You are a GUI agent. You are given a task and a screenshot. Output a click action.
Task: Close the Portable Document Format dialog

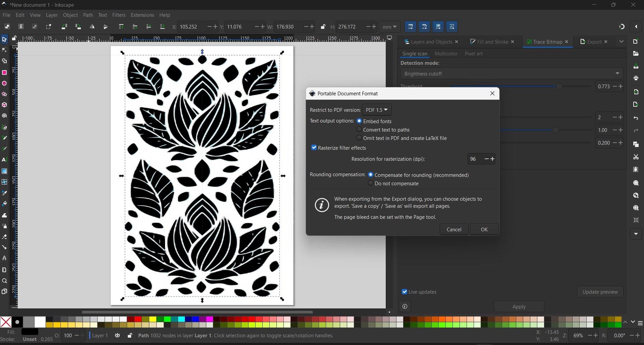click(492, 94)
